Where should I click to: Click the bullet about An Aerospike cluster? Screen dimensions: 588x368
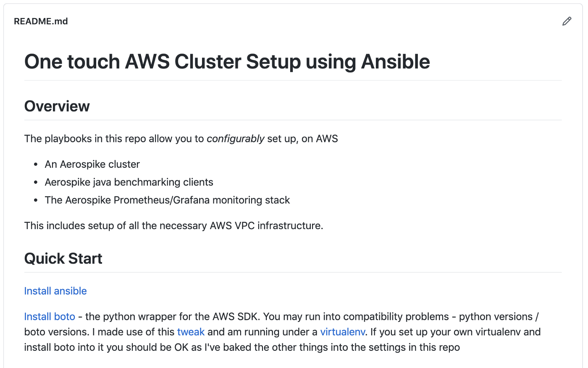click(x=92, y=164)
